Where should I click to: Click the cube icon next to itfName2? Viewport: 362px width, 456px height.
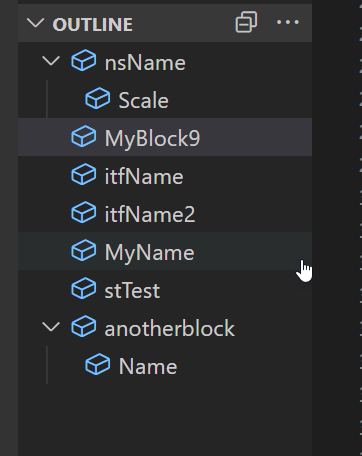[x=84, y=213]
